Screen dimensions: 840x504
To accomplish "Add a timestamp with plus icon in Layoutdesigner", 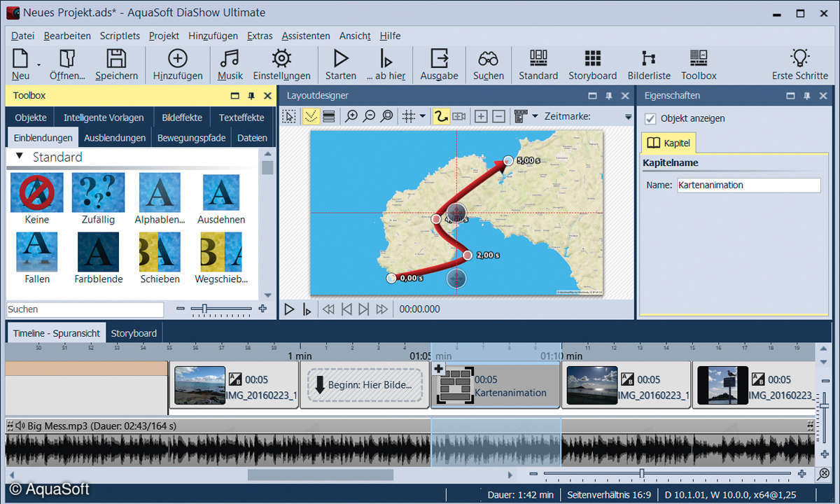I will pyautogui.click(x=481, y=116).
